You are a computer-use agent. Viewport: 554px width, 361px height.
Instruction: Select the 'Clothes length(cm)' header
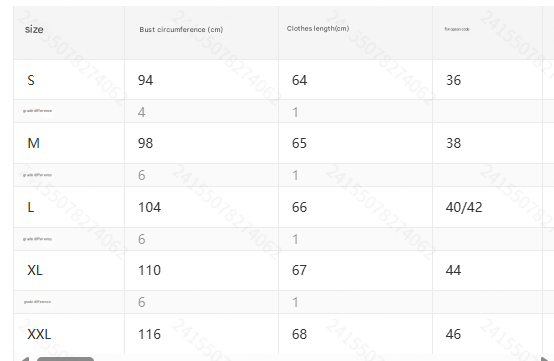[318, 29]
